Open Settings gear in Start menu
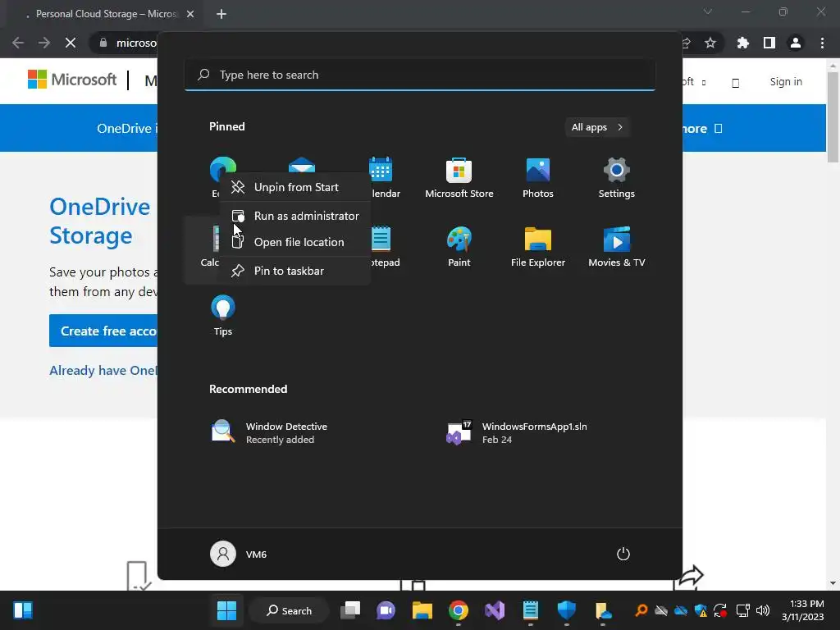Viewport: 840px width, 630px height. tap(617, 178)
